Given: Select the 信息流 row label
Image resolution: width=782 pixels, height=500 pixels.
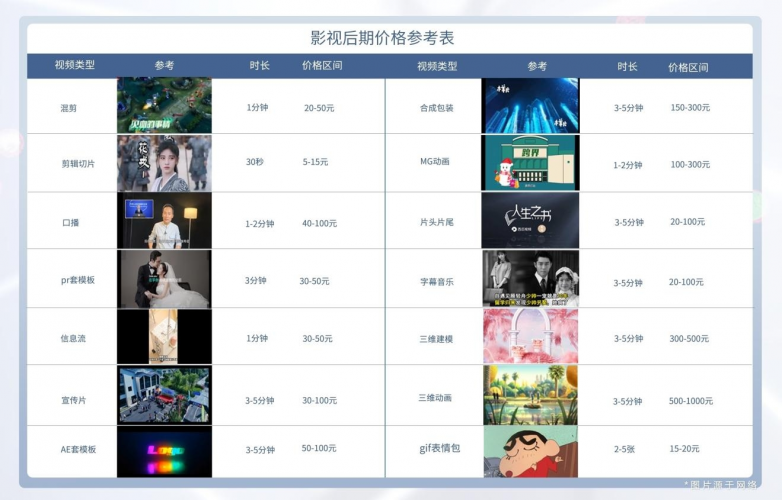Looking at the screenshot, I should [x=73, y=339].
